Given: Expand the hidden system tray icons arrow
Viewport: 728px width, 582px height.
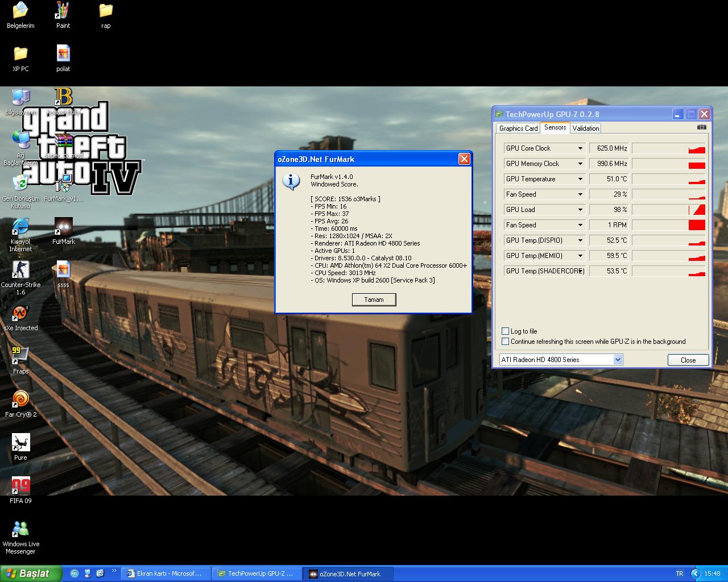Looking at the screenshot, I should [x=695, y=573].
